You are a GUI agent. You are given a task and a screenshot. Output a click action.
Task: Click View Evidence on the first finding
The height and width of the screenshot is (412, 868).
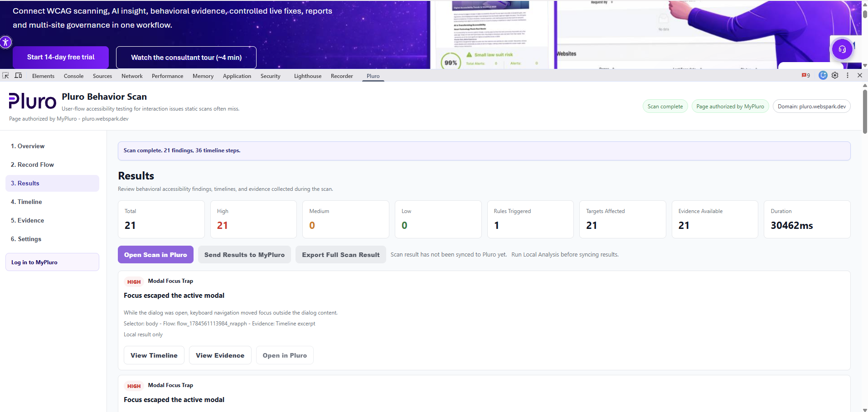[x=220, y=355]
